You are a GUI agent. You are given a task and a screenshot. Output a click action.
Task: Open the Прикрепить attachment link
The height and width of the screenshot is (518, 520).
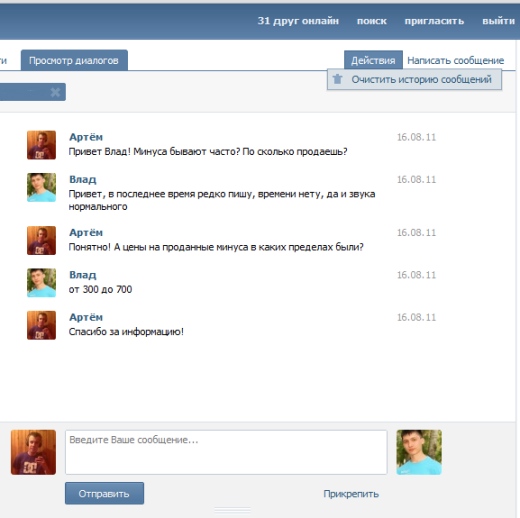click(351, 494)
